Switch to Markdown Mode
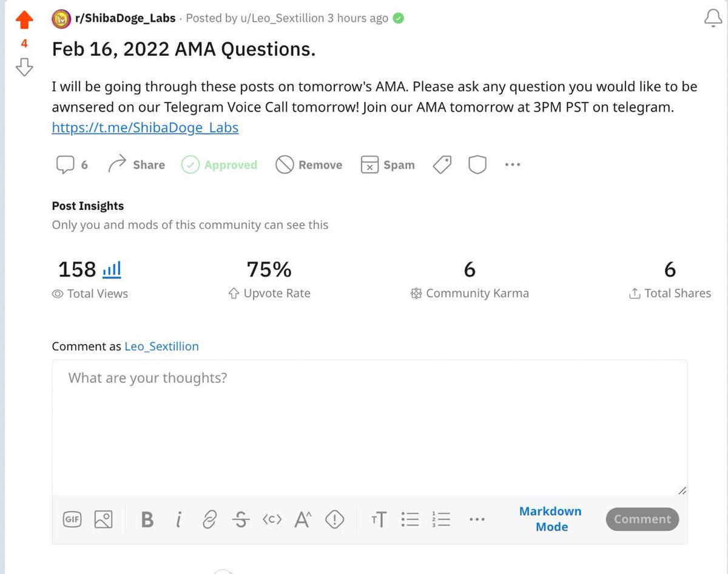 tap(551, 519)
